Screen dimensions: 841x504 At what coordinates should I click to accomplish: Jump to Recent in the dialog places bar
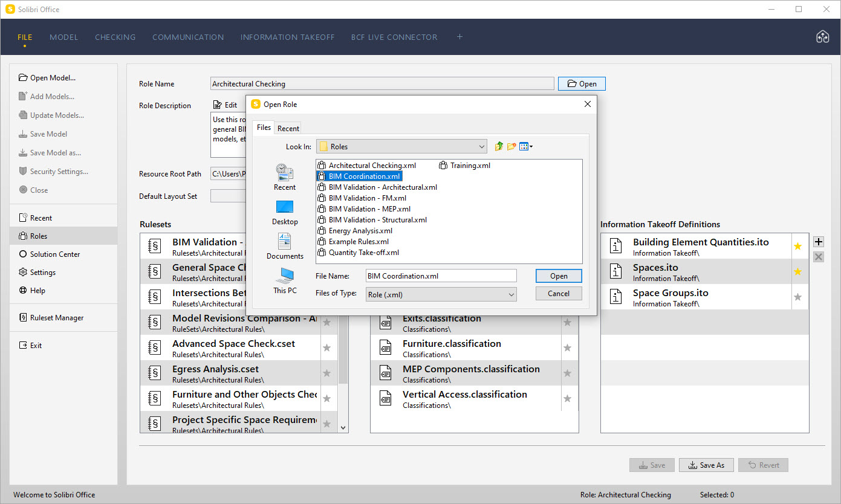click(x=285, y=177)
